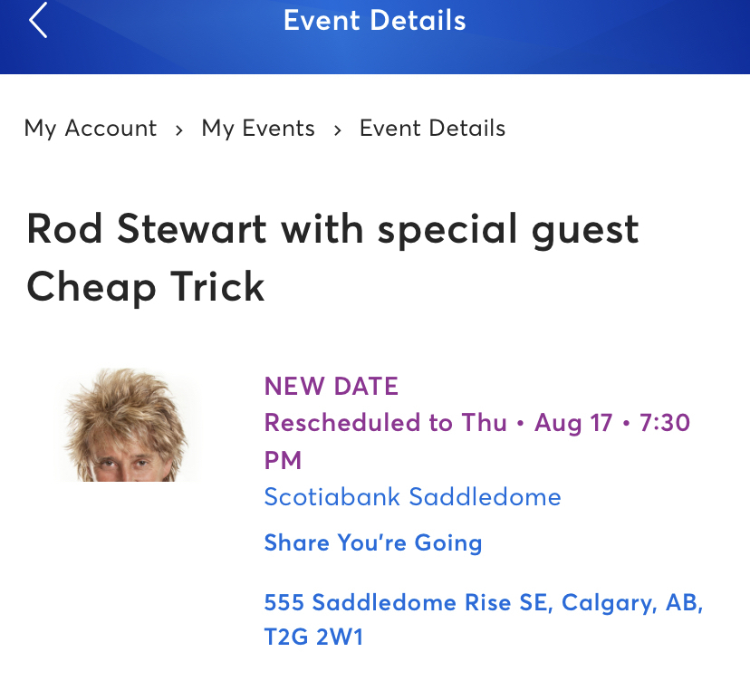Select the Event Details breadcrumb item
750x700 pixels.
(432, 129)
